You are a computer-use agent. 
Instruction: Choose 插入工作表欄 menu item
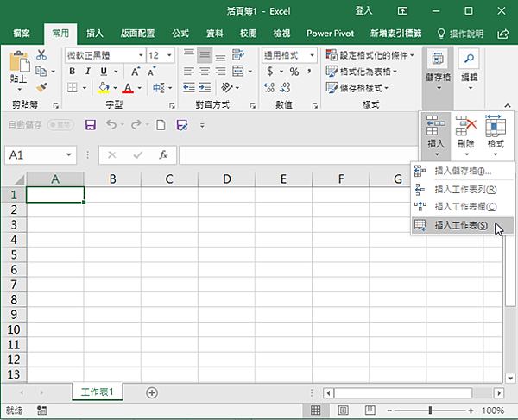[x=463, y=207]
